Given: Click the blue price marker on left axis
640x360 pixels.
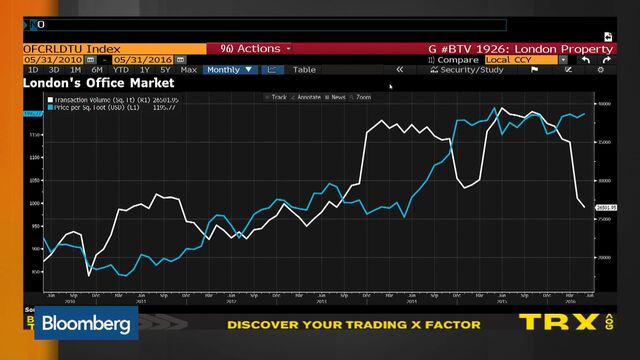Looking at the screenshot, I should 33,113.
